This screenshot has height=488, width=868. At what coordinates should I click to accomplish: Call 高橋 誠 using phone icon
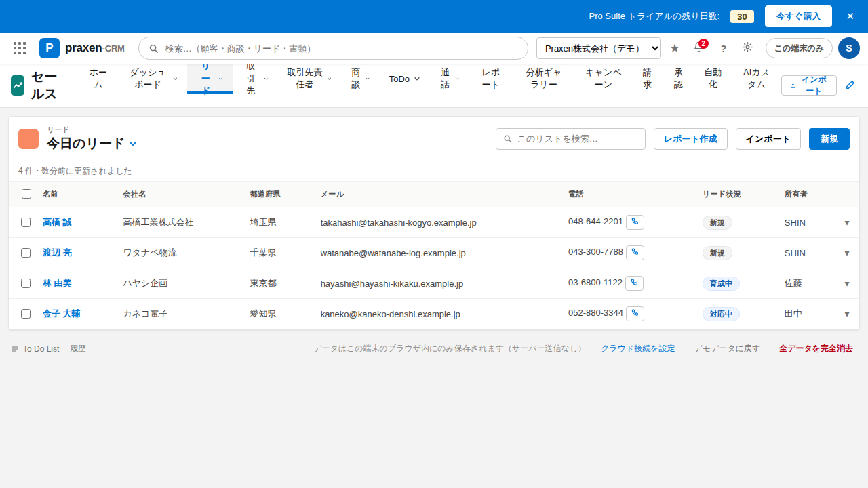[x=635, y=222]
